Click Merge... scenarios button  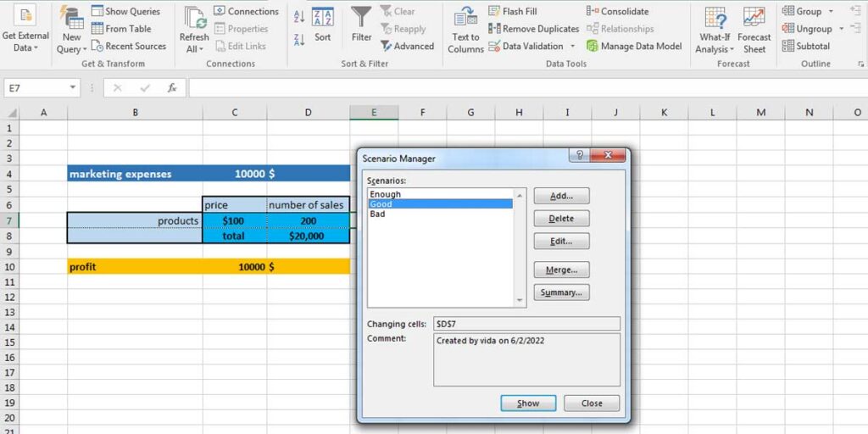pyautogui.click(x=561, y=270)
